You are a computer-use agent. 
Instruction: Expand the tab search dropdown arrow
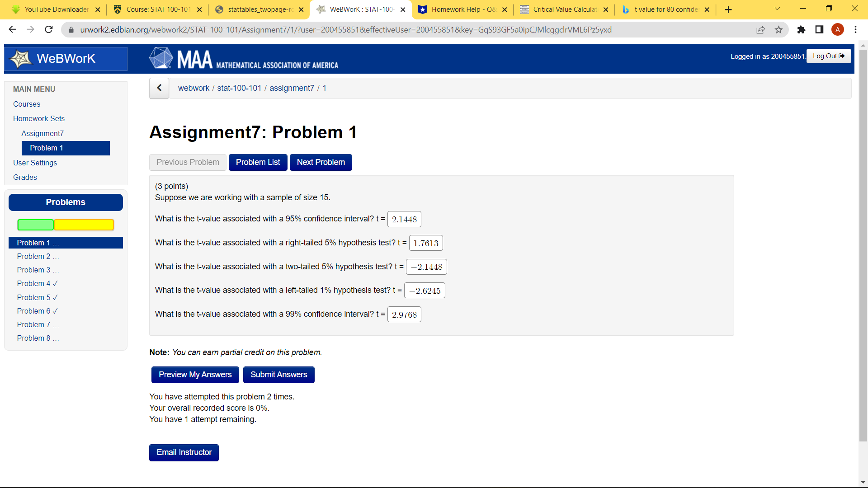(x=777, y=9)
